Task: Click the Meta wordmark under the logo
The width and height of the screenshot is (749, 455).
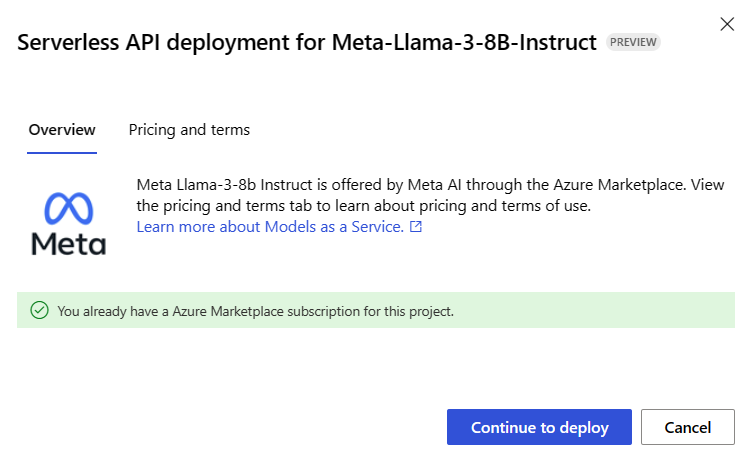Action: click(69, 243)
